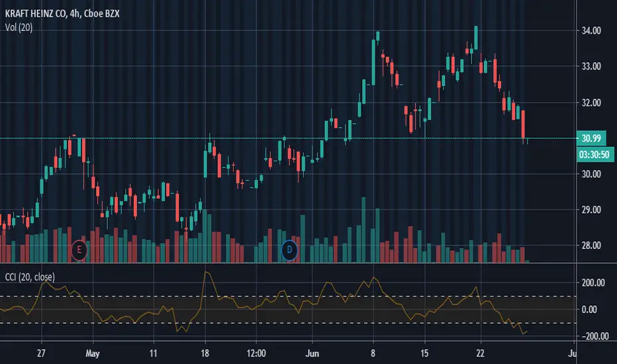This screenshot has width=617, height=364.
Task: Click the earnings 'E' marker icon
Action: (x=79, y=250)
